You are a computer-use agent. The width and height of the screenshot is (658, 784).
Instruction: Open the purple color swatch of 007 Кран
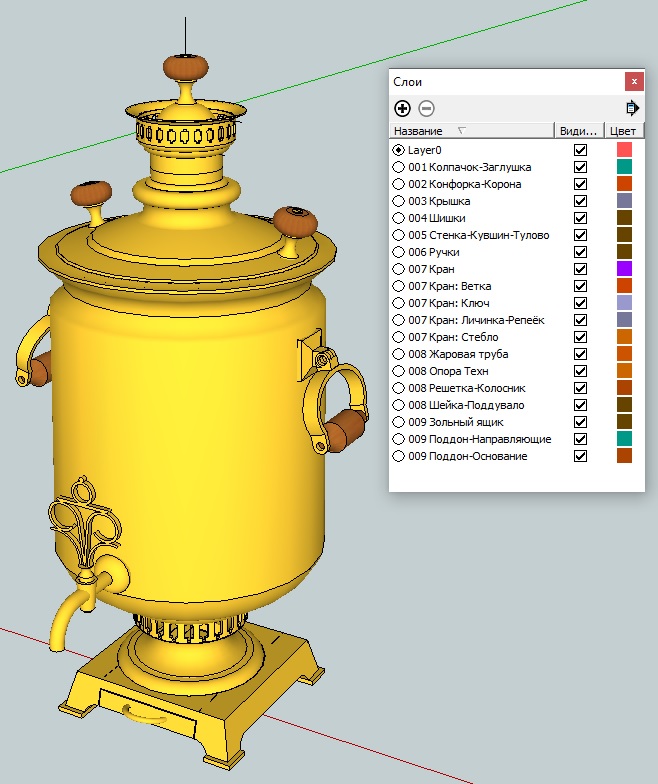(x=624, y=269)
